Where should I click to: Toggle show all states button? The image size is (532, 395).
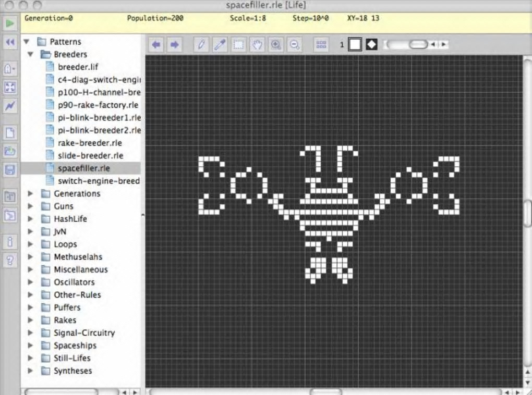pos(321,45)
